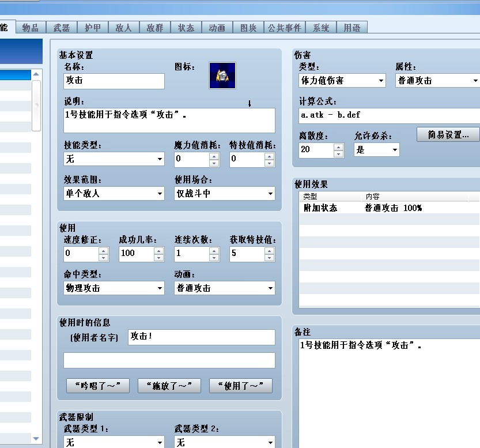Decrease 速度修正 with the down arrow

tap(104, 258)
